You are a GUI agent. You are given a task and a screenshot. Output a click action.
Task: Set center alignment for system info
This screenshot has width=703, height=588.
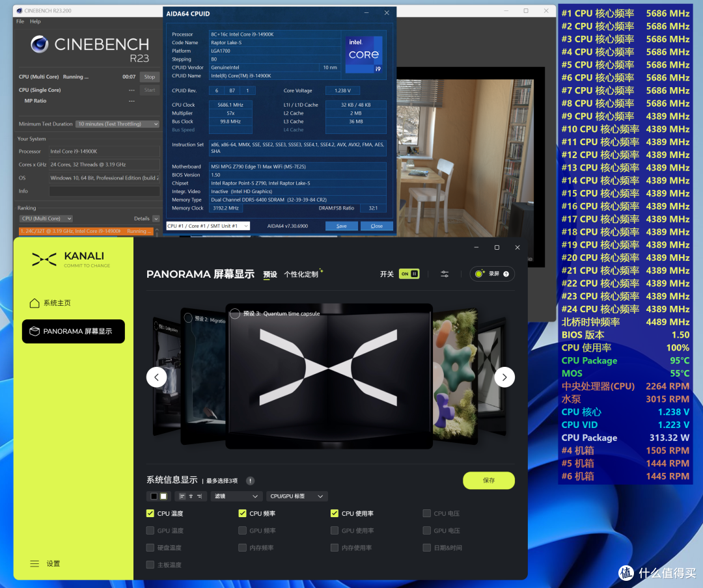pos(191,496)
